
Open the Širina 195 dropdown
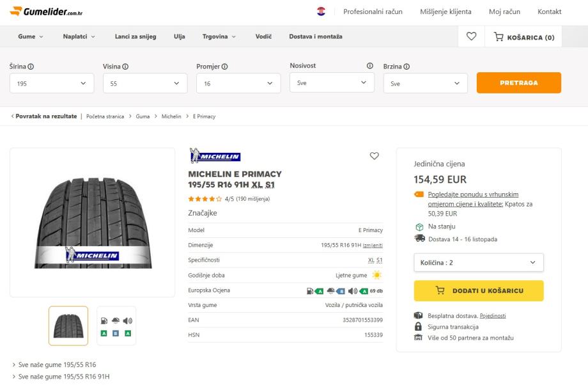pyautogui.click(x=52, y=83)
